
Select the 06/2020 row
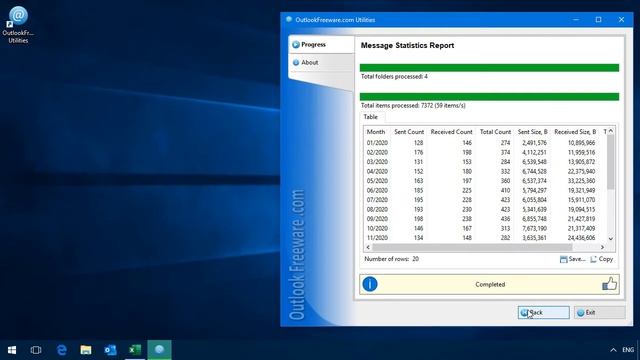tap(485, 190)
